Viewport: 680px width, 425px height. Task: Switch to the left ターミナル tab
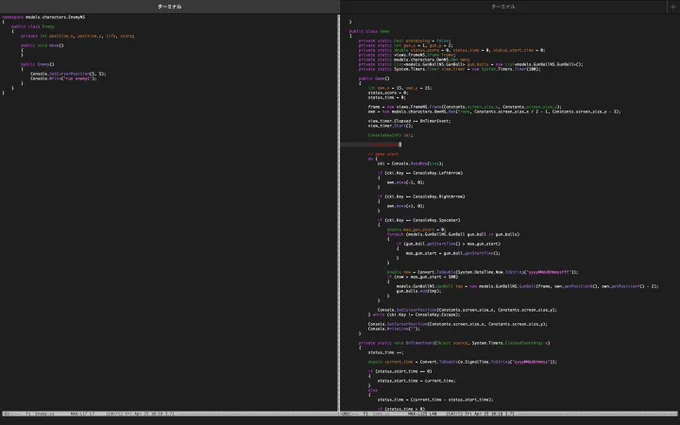170,7
